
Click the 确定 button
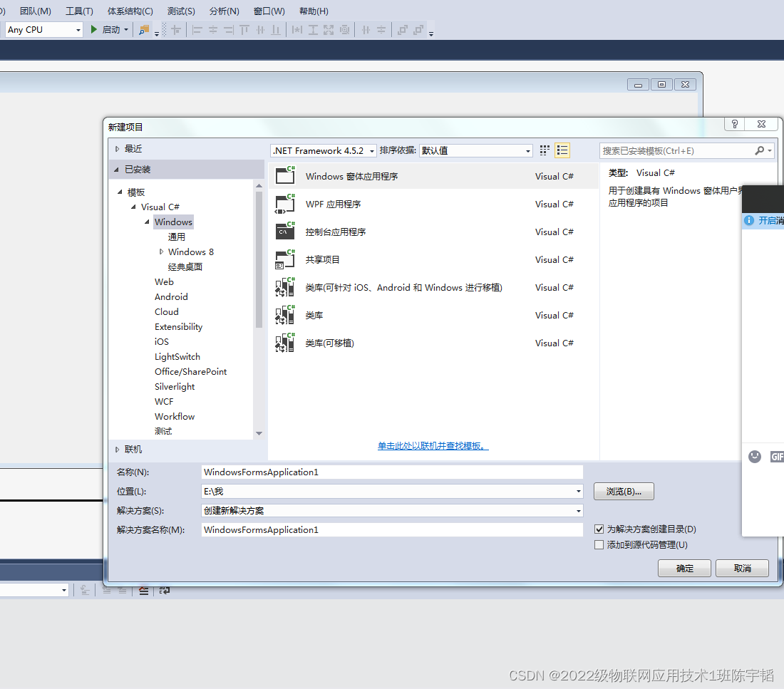coord(684,569)
